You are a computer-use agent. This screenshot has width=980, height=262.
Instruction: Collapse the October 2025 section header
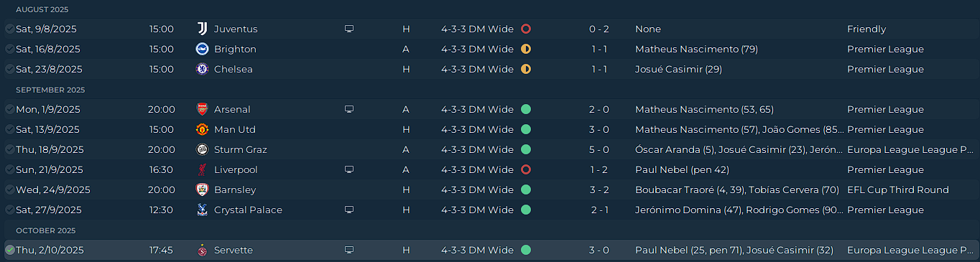click(46, 230)
